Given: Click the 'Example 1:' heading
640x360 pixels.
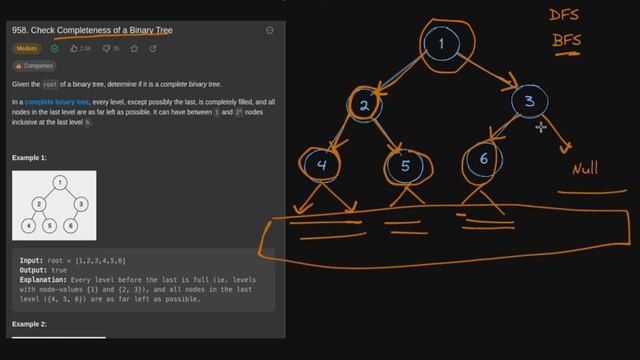Looking at the screenshot, I should point(29,158).
